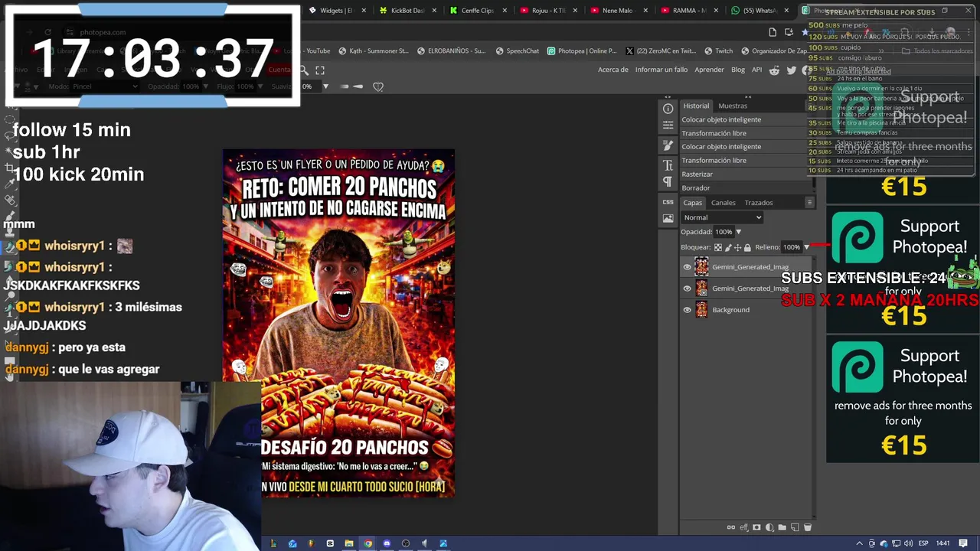Select the Background layer thumbnail
980x551 pixels.
(x=701, y=310)
